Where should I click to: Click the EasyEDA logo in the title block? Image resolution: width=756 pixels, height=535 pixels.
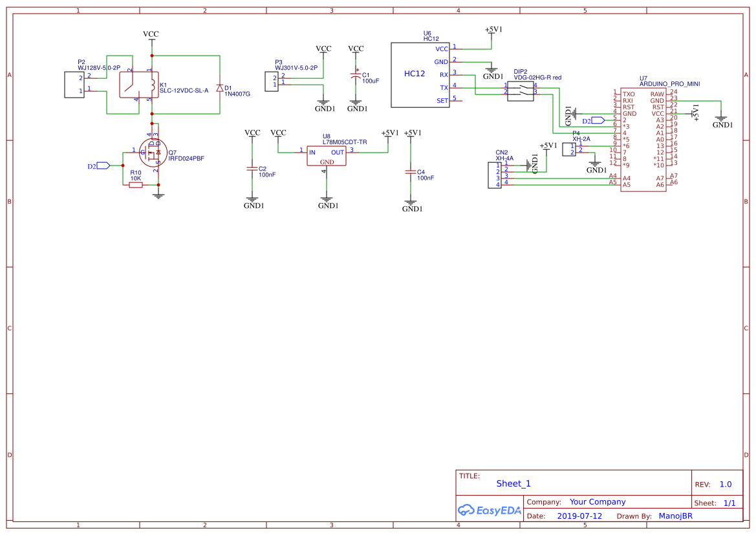tap(490, 510)
